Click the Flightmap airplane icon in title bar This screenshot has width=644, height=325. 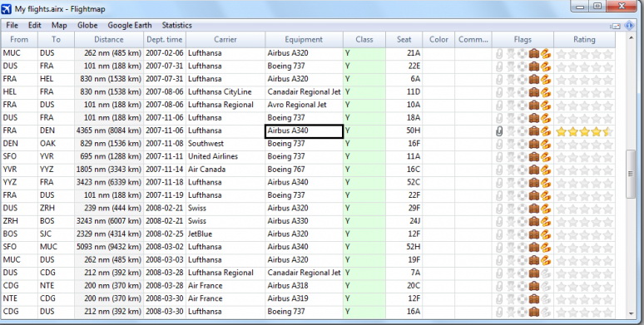tap(6, 8)
